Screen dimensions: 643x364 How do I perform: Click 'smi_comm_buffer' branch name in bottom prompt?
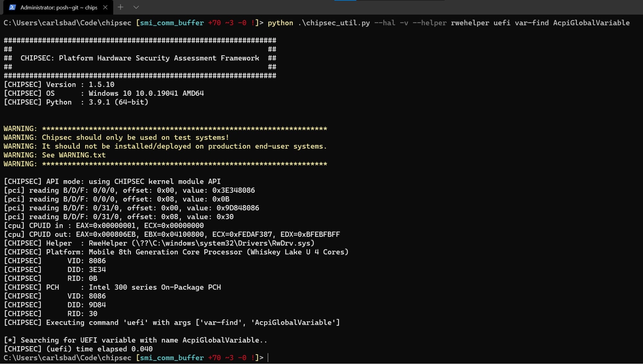pos(172,358)
